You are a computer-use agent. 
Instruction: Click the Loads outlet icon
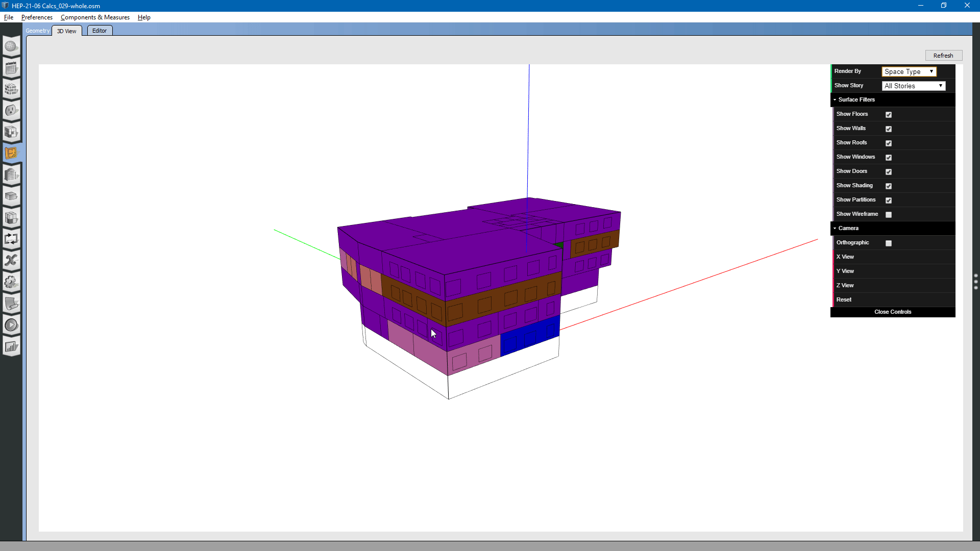[x=11, y=110]
